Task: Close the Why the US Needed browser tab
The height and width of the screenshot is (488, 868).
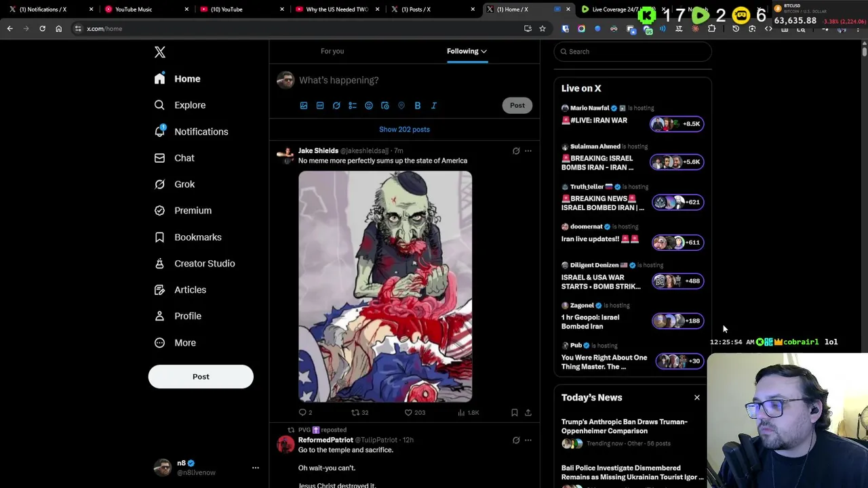Action: tap(378, 9)
